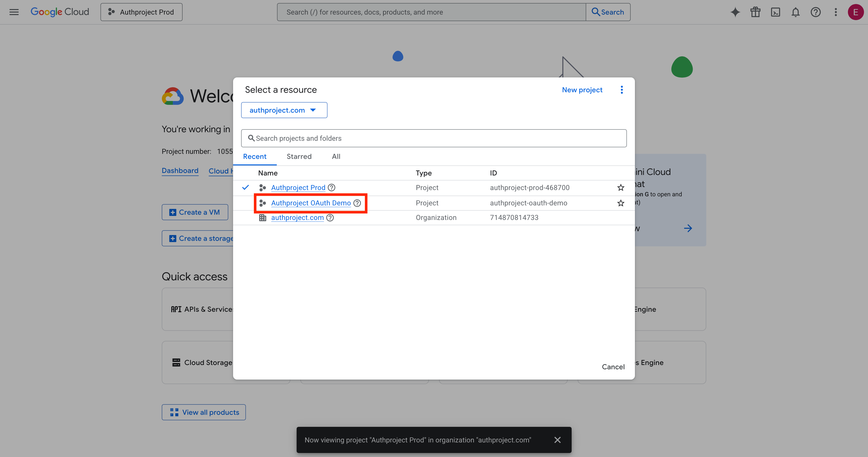
Task: Dismiss the notification toast with X
Action: (x=557, y=440)
